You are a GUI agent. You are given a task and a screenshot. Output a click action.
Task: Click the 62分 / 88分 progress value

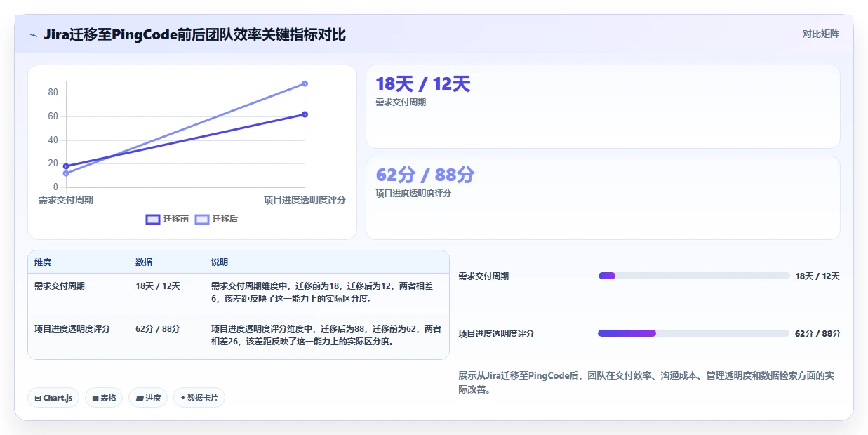coord(817,334)
